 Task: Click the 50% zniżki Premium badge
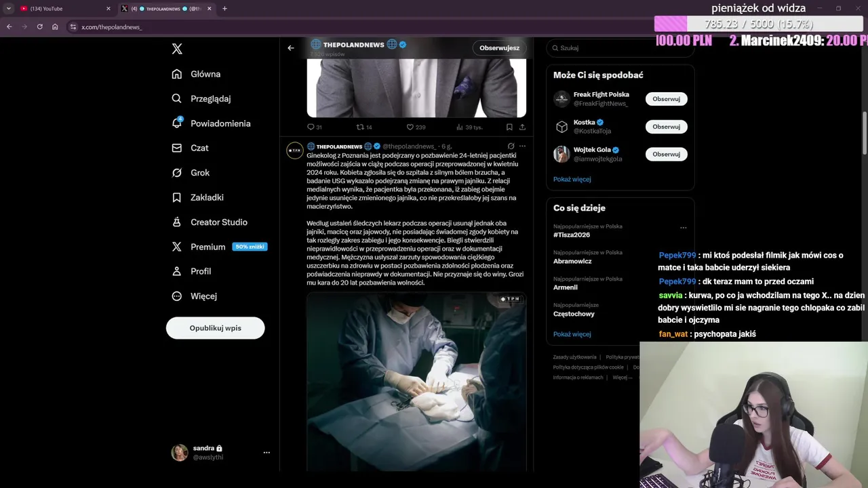tap(250, 247)
